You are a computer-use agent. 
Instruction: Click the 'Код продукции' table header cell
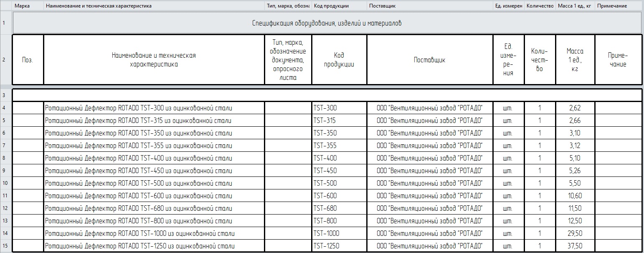click(339, 60)
